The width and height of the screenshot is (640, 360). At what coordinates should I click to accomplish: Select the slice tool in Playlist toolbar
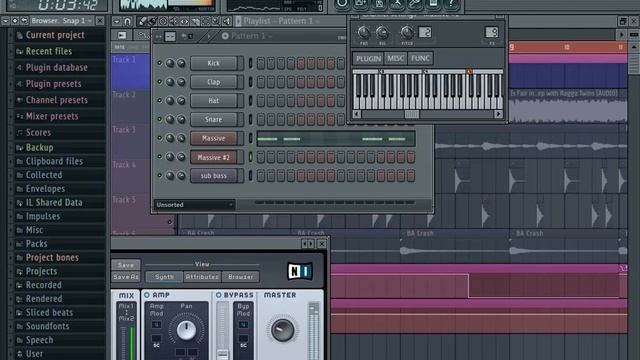coord(195,21)
